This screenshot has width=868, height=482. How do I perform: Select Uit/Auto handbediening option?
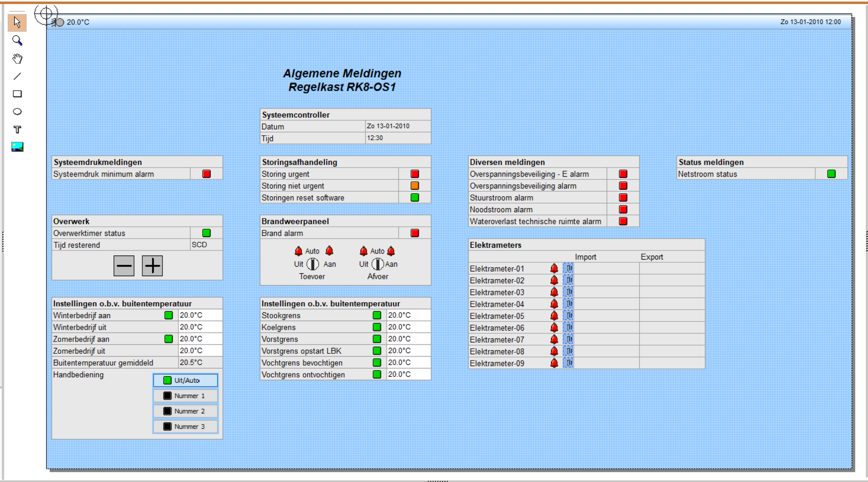coord(185,380)
